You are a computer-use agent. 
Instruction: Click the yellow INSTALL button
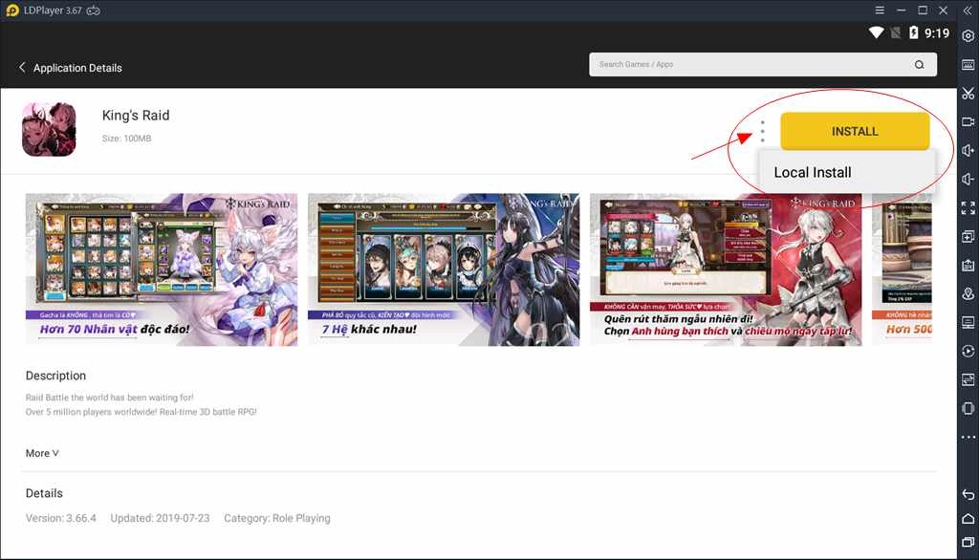click(855, 131)
